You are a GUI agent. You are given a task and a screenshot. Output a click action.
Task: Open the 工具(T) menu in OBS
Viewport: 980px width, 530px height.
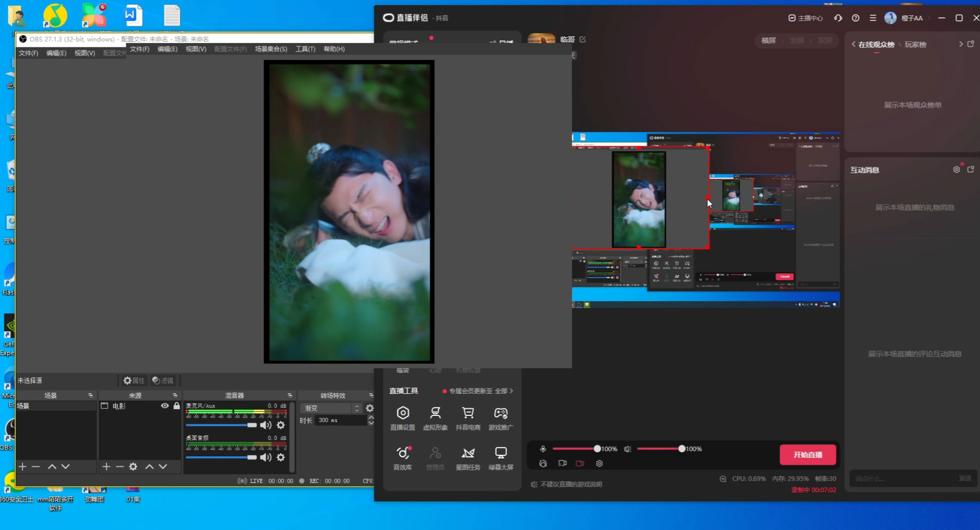[305, 49]
